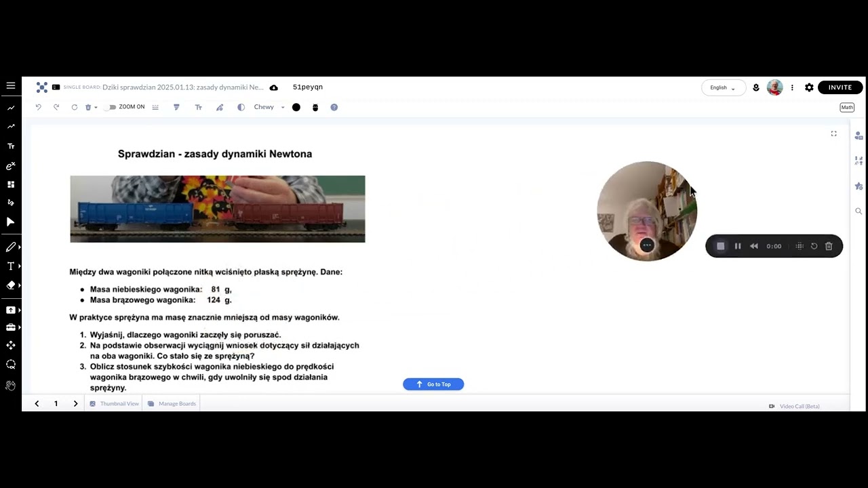Viewport: 868px width, 488px height.
Task: Open the group activity icon on right panel
Action: click(x=859, y=161)
